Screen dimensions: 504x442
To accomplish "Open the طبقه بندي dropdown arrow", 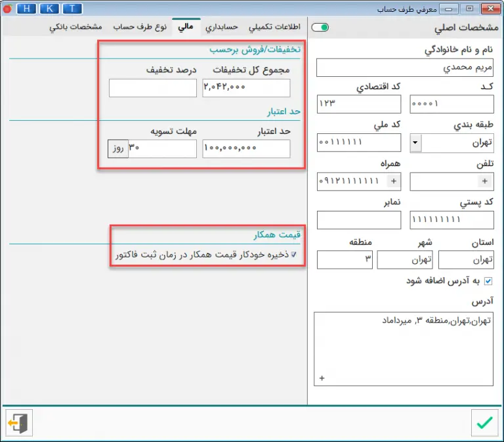I will [416, 143].
